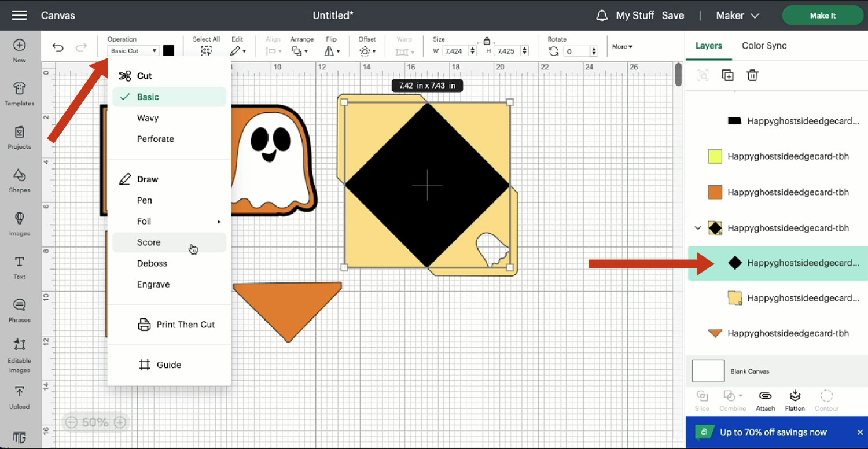
Task: Click the green Make It button
Action: tap(822, 16)
